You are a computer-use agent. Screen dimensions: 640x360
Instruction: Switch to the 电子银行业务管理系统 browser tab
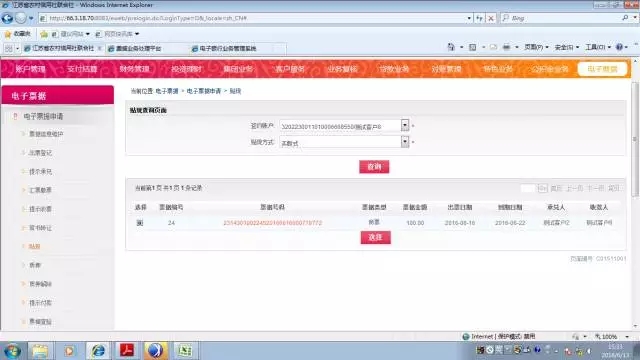pyautogui.click(x=229, y=49)
